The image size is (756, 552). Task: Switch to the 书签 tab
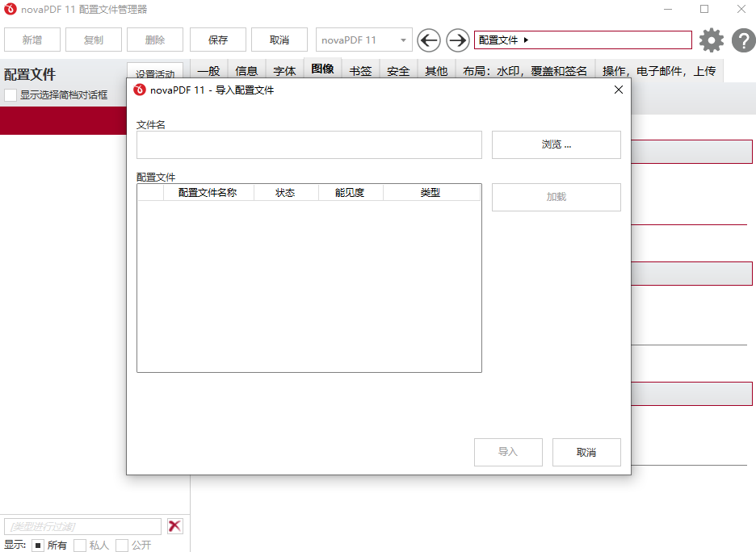[x=359, y=70]
